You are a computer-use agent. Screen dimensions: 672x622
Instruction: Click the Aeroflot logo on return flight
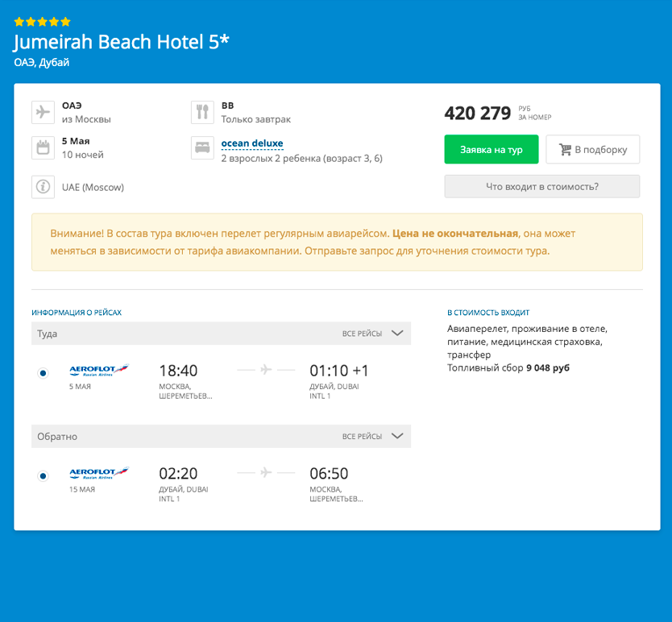point(99,474)
